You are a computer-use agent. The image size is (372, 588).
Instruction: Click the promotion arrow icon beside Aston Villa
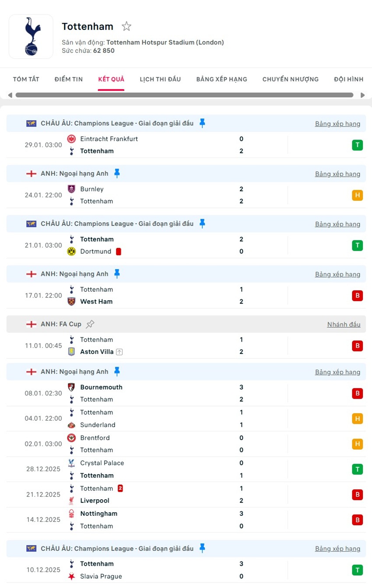(119, 351)
